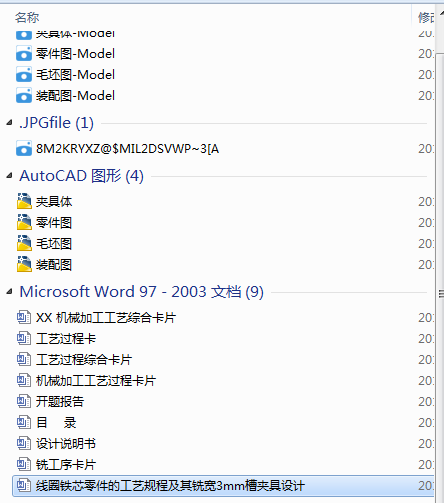Select the .JPGfile (1) group header
444x503 pixels.
(56, 123)
